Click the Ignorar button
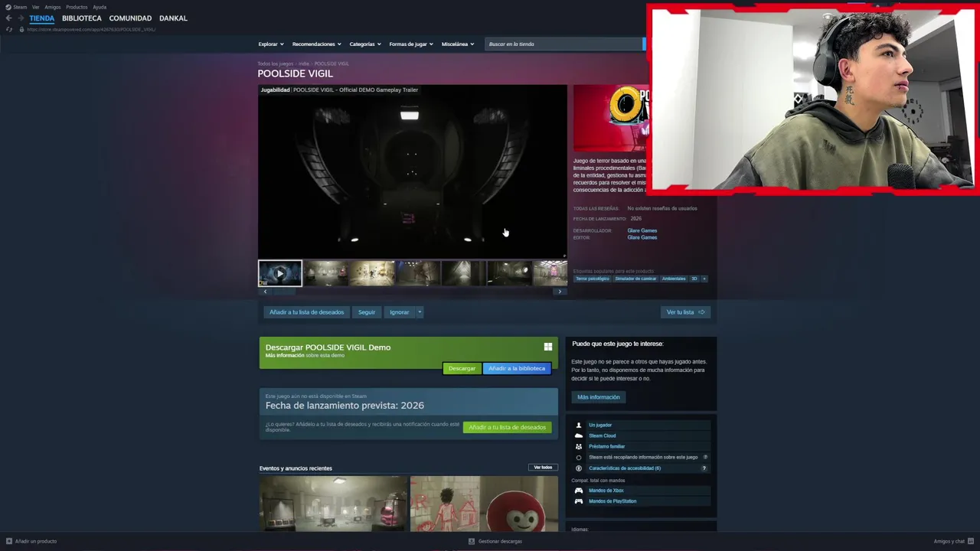The height and width of the screenshot is (551, 980). click(400, 312)
